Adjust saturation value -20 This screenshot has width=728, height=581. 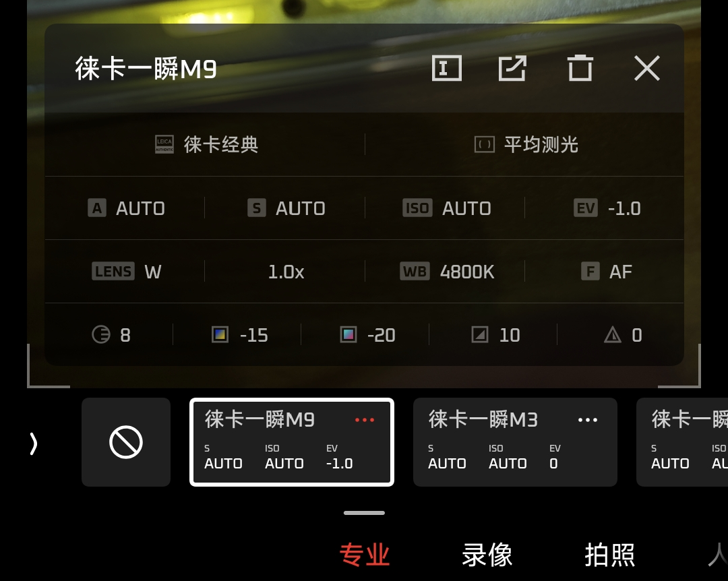click(x=367, y=335)
